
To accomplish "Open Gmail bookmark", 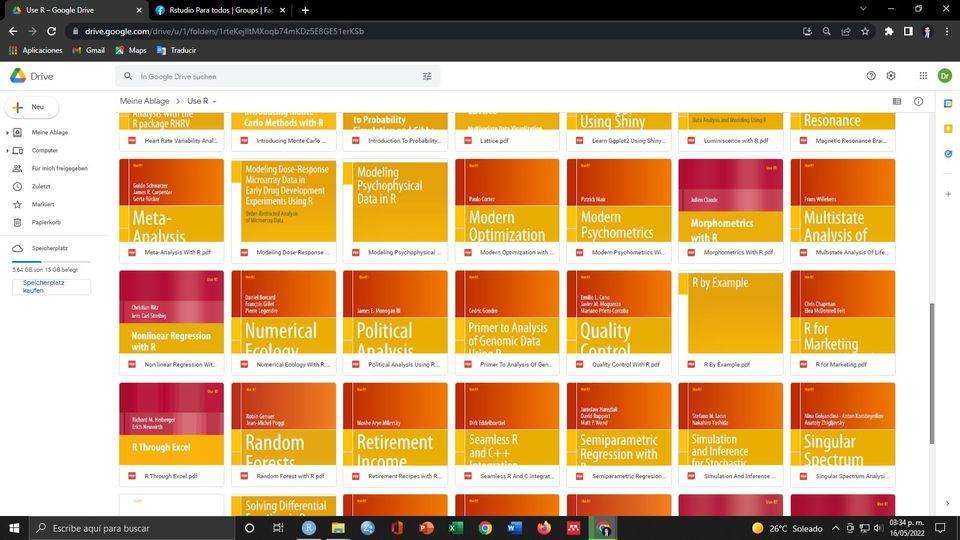I will click(x=89, y=50).
